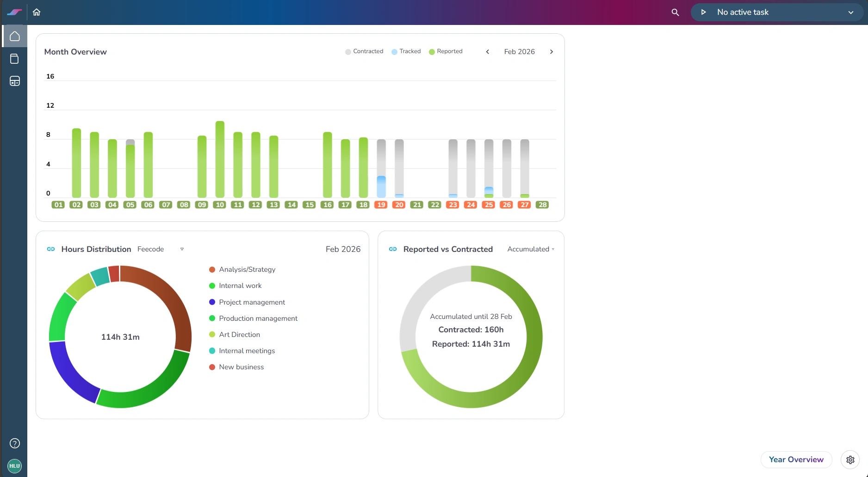This screenshot has width=868, height=477.
Task: Open the Feecode dropdown
Action: pos(160,249)
